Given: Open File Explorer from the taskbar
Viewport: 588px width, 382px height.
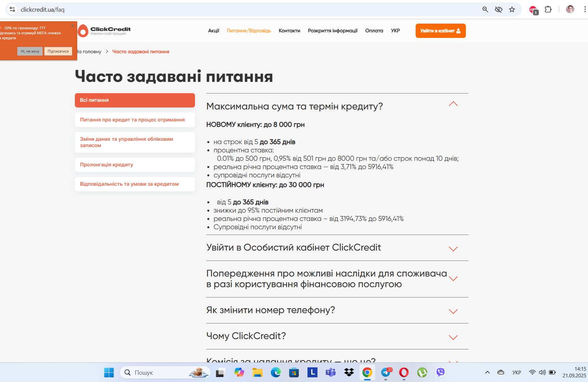Looking at the screenshot, I should point(258,372).
